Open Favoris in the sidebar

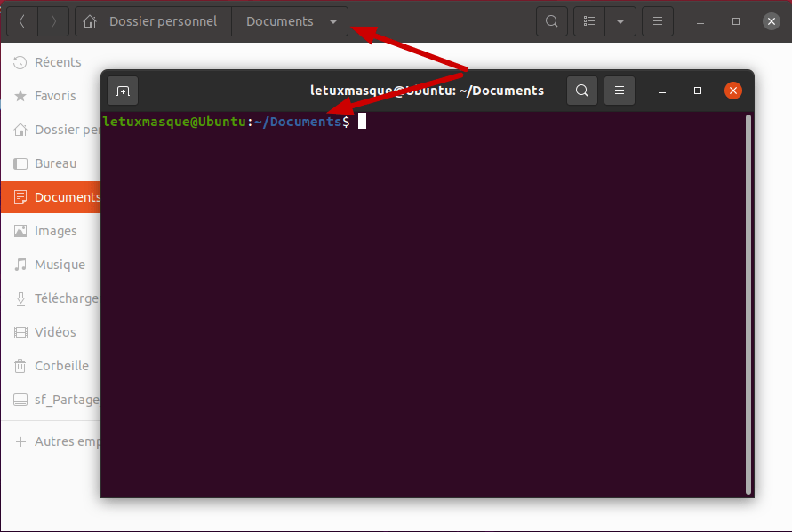[x=51, y=96]
